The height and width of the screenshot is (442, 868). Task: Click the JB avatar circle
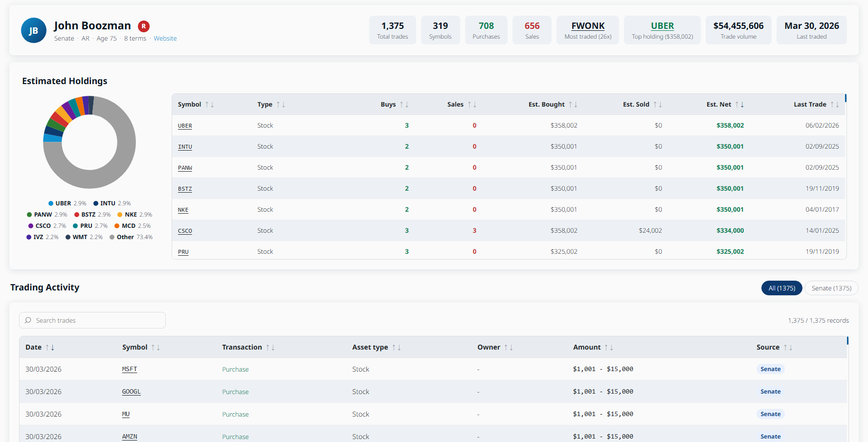point(34,30)
